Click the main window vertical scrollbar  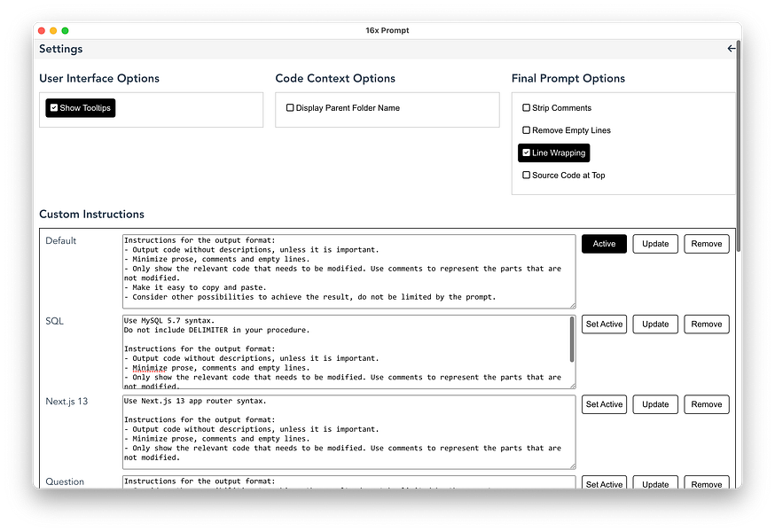pyautogui.click(x=739, y=147)
